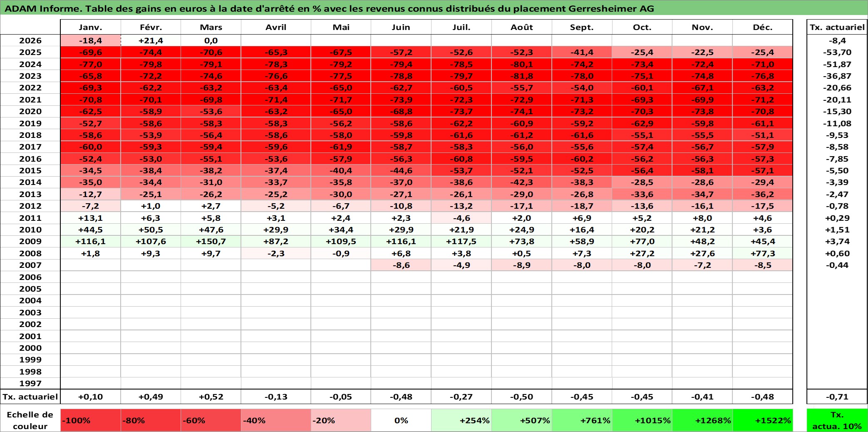Select the +761% green swatch

coord(582,420)
